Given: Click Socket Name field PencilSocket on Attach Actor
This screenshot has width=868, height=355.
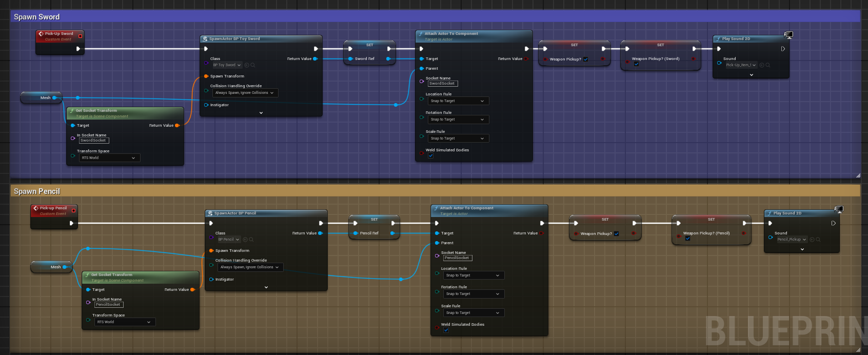Looking at the screenshot, I should (458, 258).
